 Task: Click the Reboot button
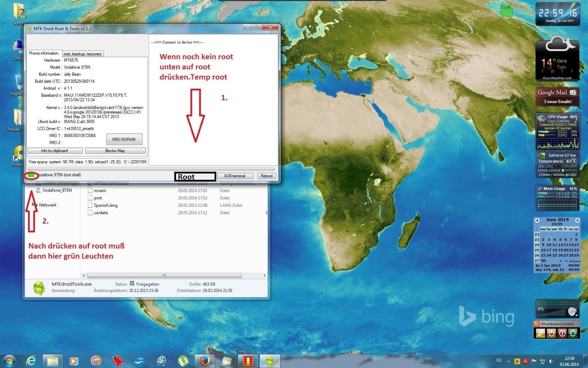[x=267, y=176]
